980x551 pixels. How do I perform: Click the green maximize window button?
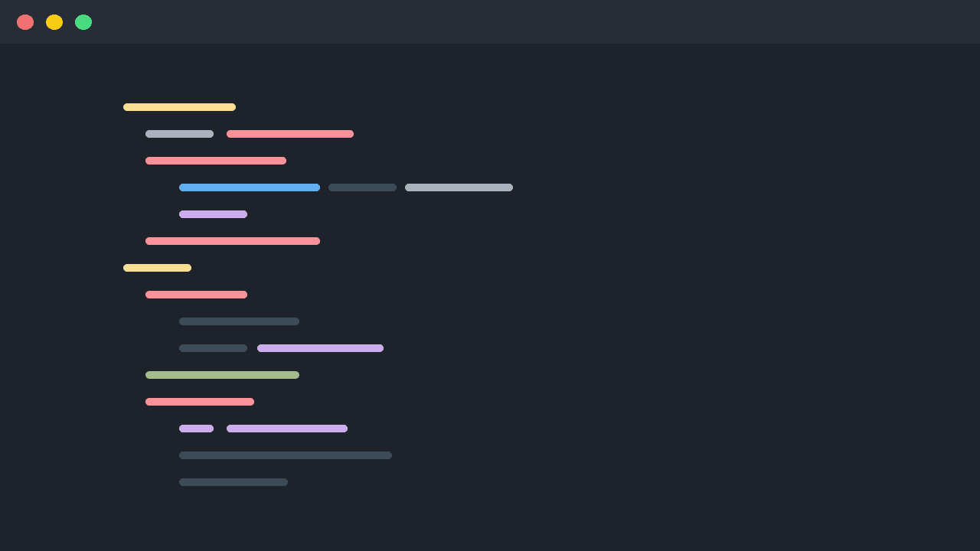point(83,22)
